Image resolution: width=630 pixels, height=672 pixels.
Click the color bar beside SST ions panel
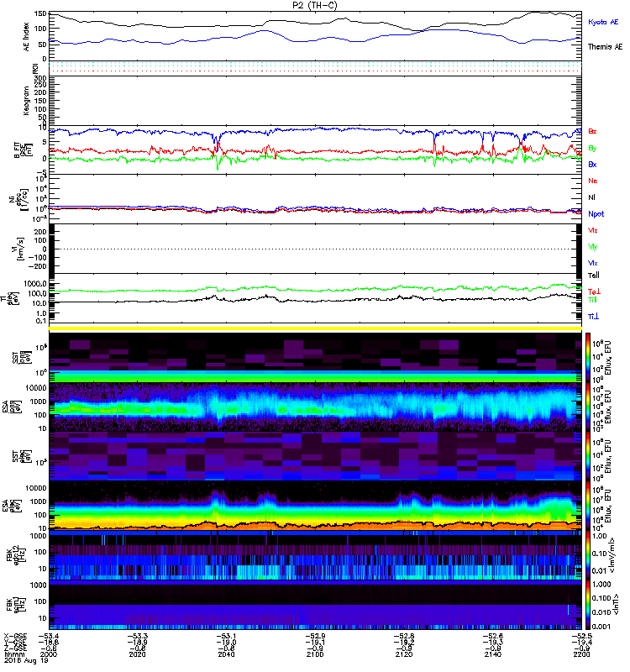(x=588, y=356)
